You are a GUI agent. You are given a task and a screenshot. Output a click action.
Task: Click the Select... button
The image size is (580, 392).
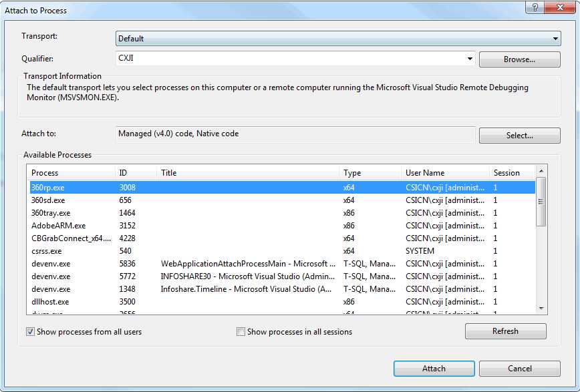(519, 136)
